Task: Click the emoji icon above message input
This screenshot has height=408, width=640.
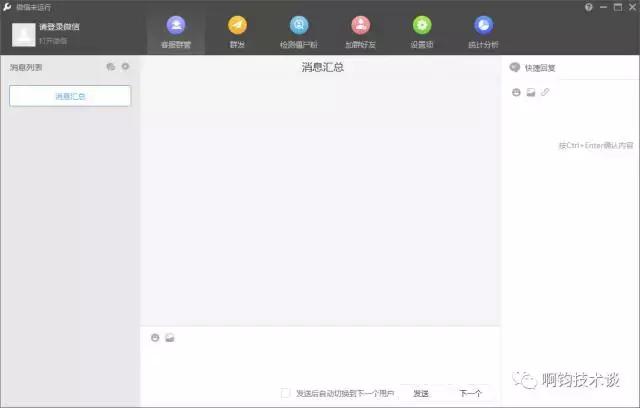Action: (x=155, y=337)
